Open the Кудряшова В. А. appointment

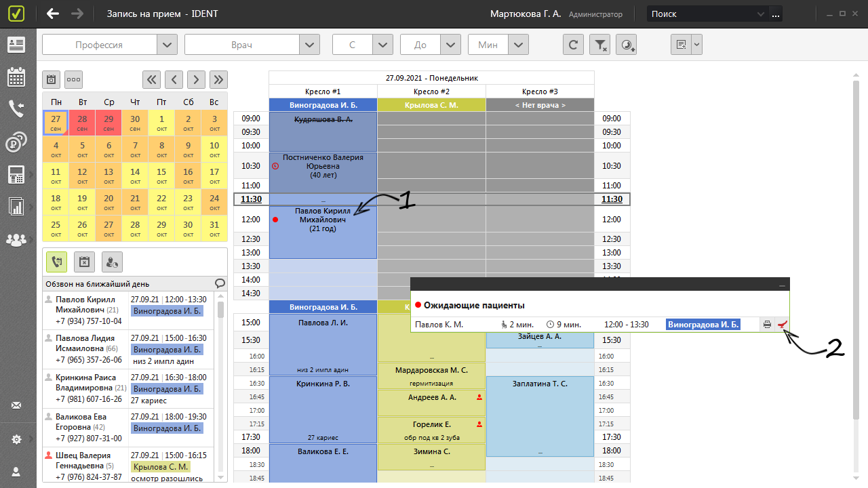point(323,131)
